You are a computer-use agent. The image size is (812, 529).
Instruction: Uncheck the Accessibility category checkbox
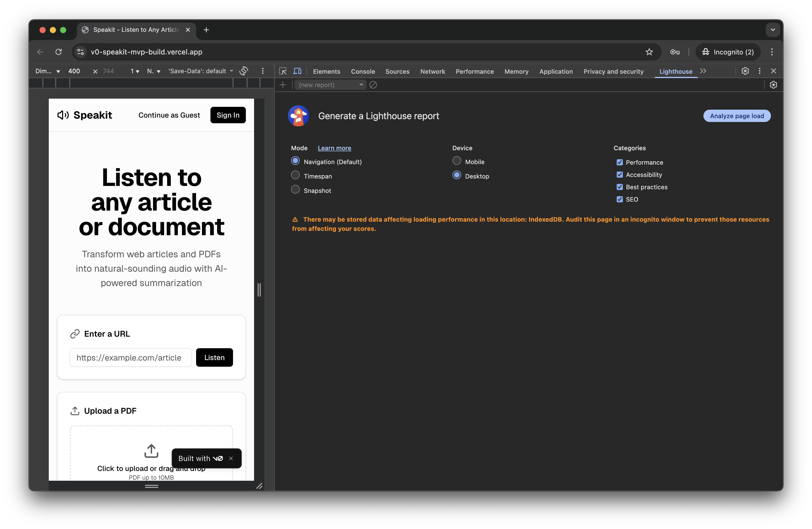pos(620,175)
